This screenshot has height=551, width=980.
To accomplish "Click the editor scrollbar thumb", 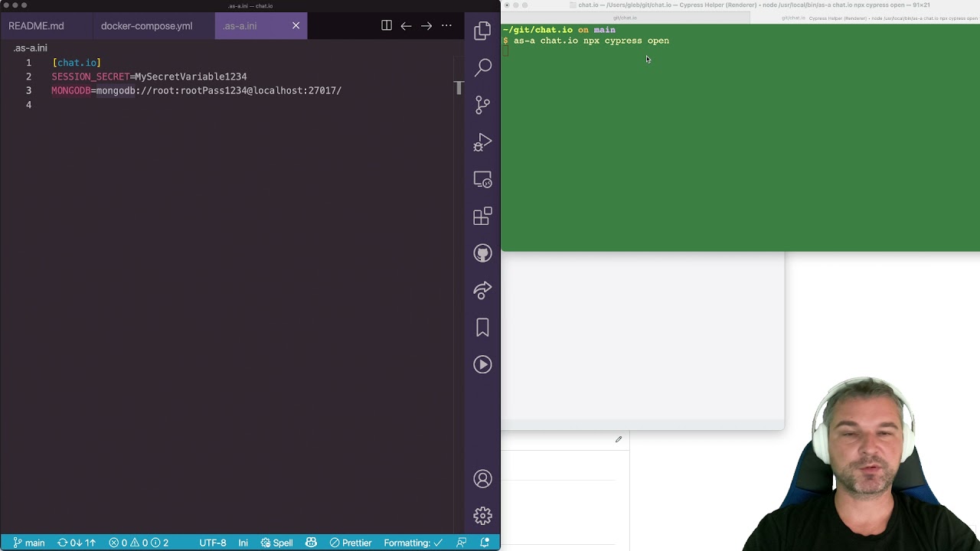I will tap(459, 87).
